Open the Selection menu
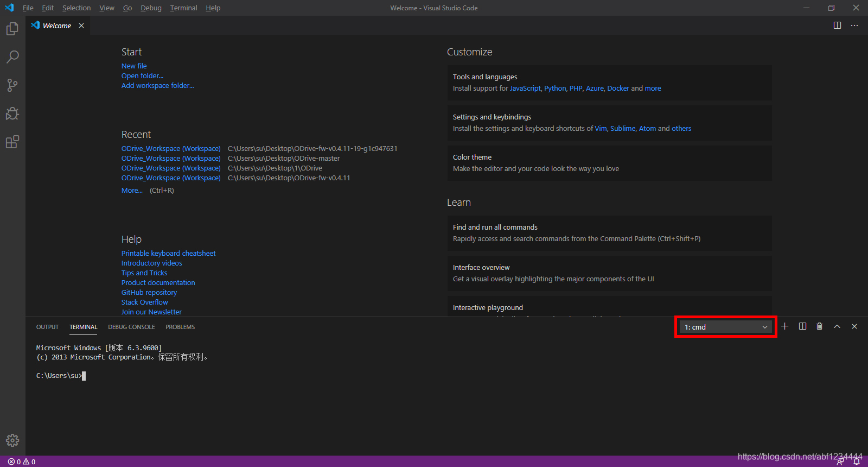Screen dimensions: 868x467 point(76,8)
